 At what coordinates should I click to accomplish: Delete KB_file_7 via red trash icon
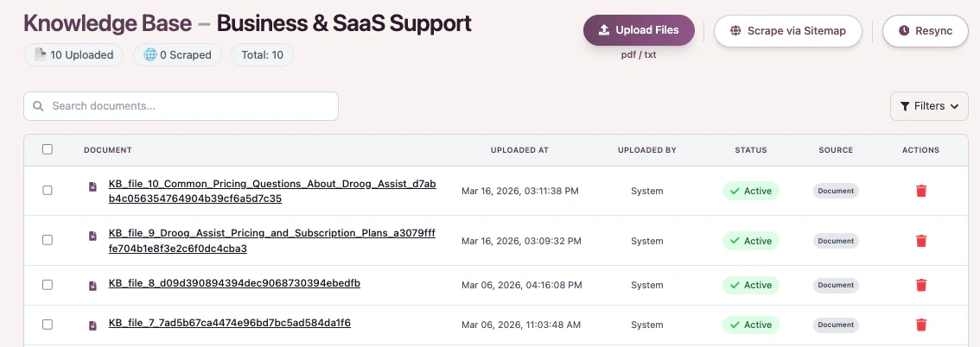tap(920, 325)
